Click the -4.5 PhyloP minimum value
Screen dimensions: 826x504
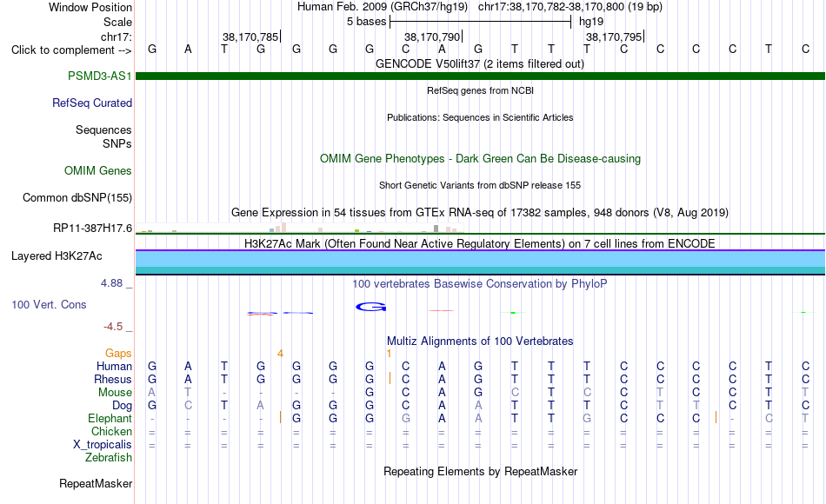pos(113,327)
